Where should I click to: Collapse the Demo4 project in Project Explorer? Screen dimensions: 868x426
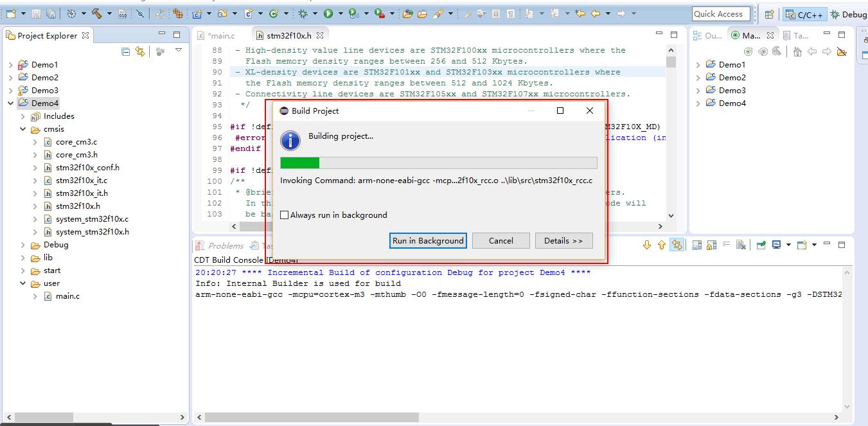click(x=11, y=103)
